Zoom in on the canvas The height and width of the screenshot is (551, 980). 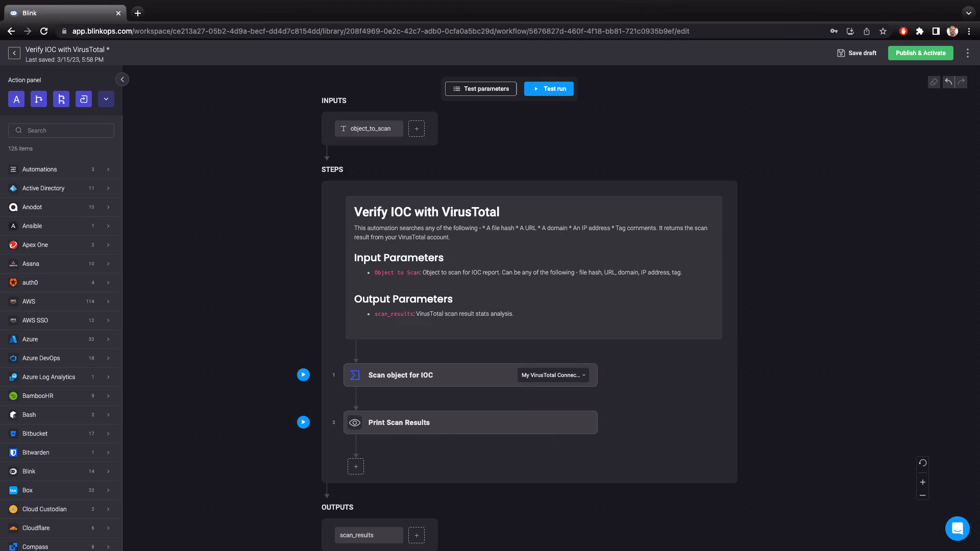[x=923, y=482]
